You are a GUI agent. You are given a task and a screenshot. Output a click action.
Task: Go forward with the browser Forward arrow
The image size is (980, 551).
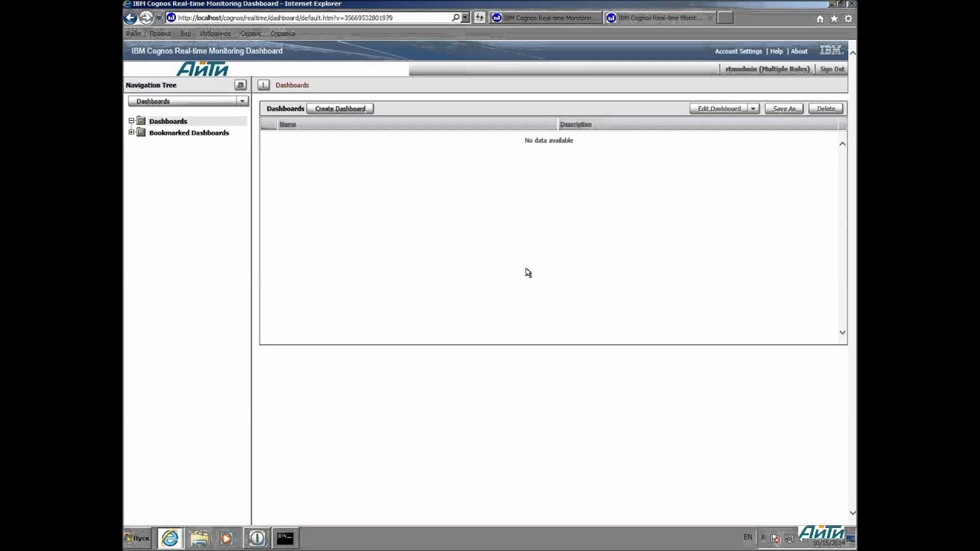[x=146, y=18]
